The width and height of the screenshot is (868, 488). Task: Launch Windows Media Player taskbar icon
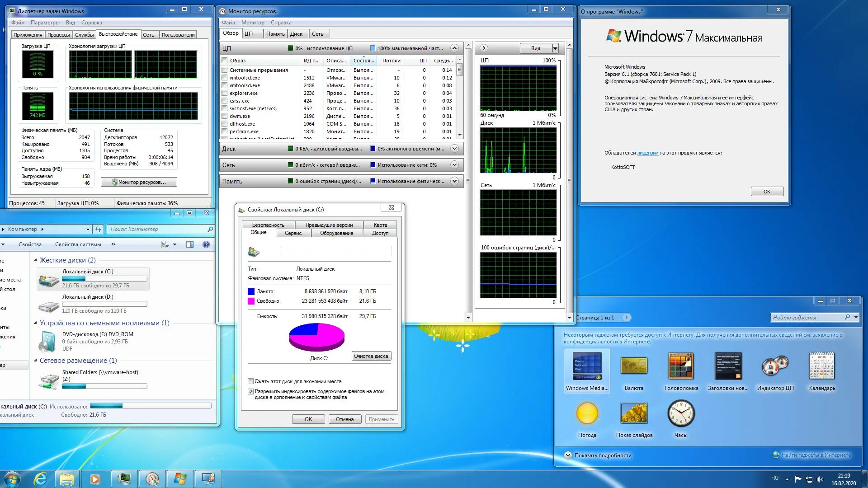95,479
